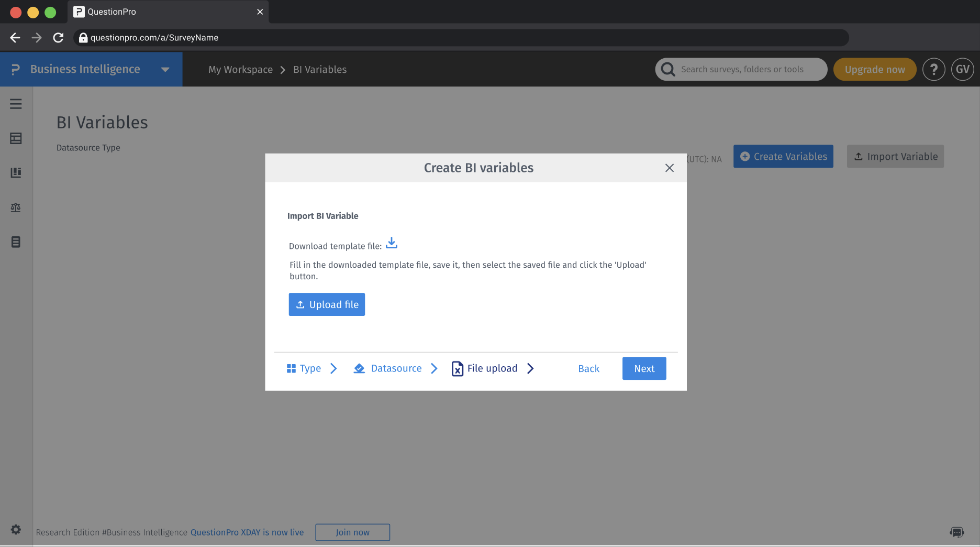Open settings via the gear icon
Viewport: 980px width, 547px height.
(x=15, y=530)
